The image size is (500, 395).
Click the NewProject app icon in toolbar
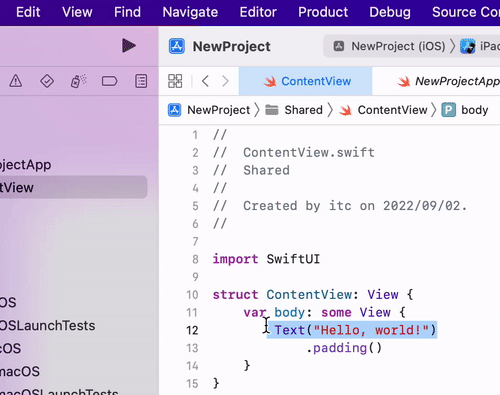177,46
